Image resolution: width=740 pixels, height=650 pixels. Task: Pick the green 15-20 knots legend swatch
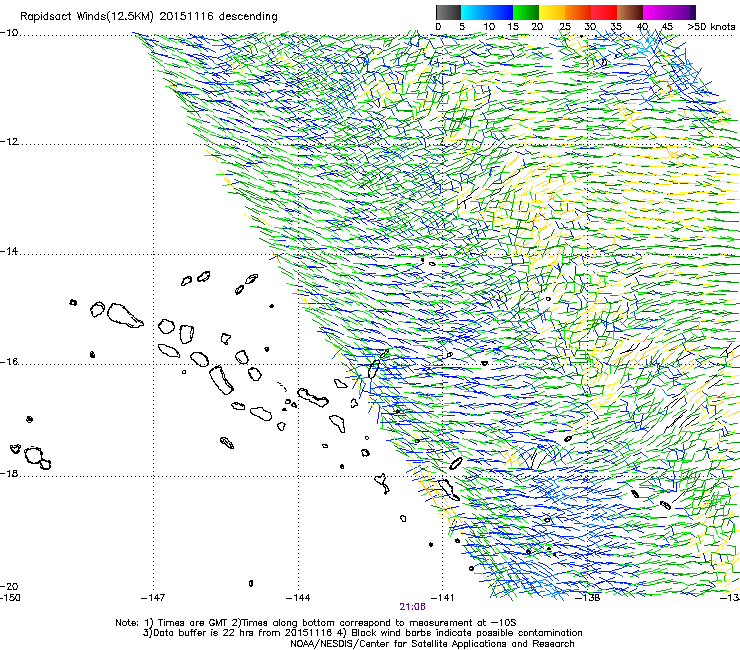pyautogui.click(x=526, y=12)
